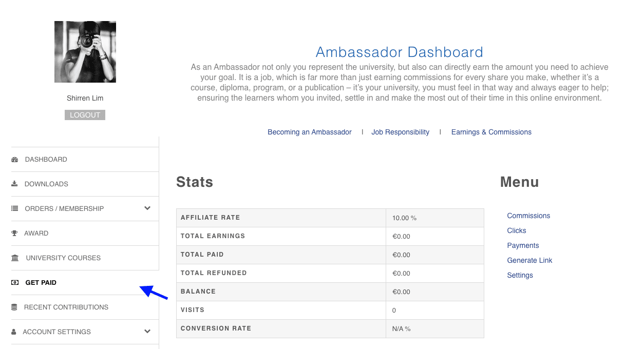Expand the Orders / Membership section
644x349 pixels.
pyautogui.click(x=147, y=208)
